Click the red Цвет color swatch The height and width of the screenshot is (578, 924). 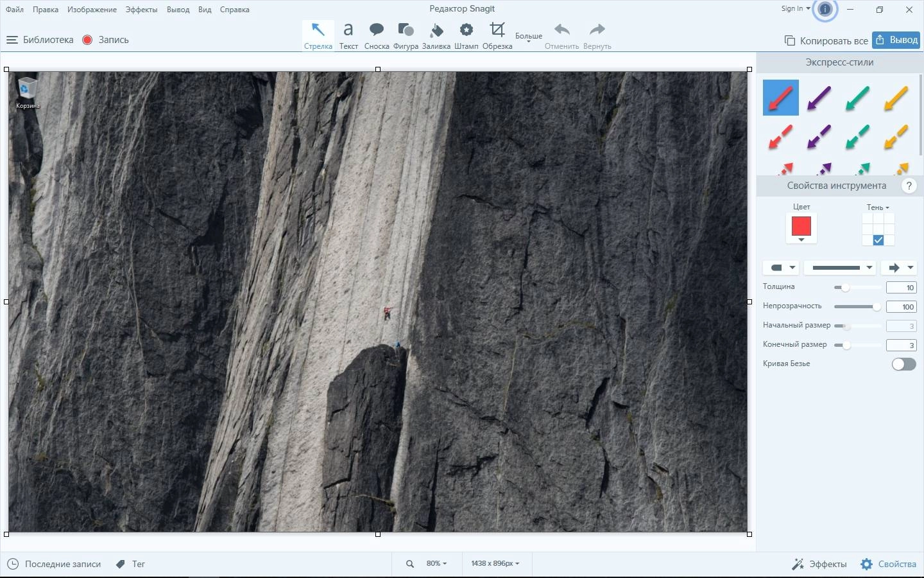pos(801,226)
